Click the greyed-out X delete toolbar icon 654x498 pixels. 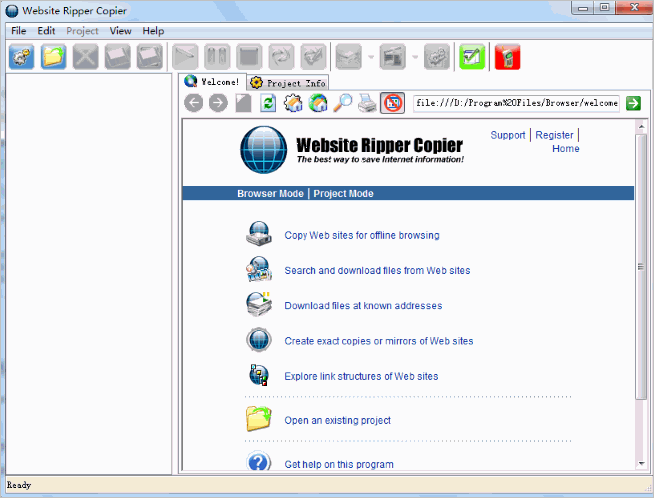pyautogui.click(x=86, y=56)
